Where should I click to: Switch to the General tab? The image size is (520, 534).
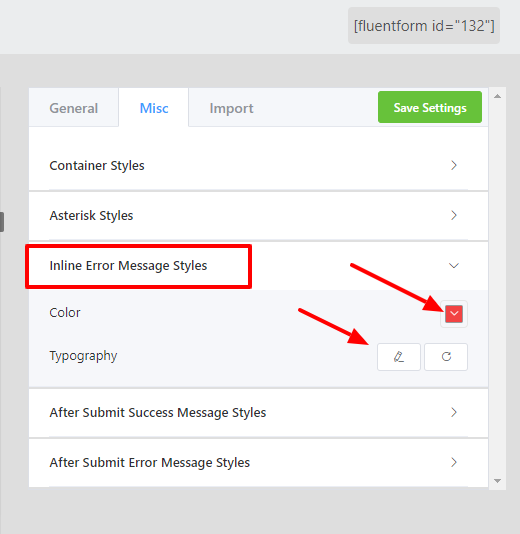point(74,108)
